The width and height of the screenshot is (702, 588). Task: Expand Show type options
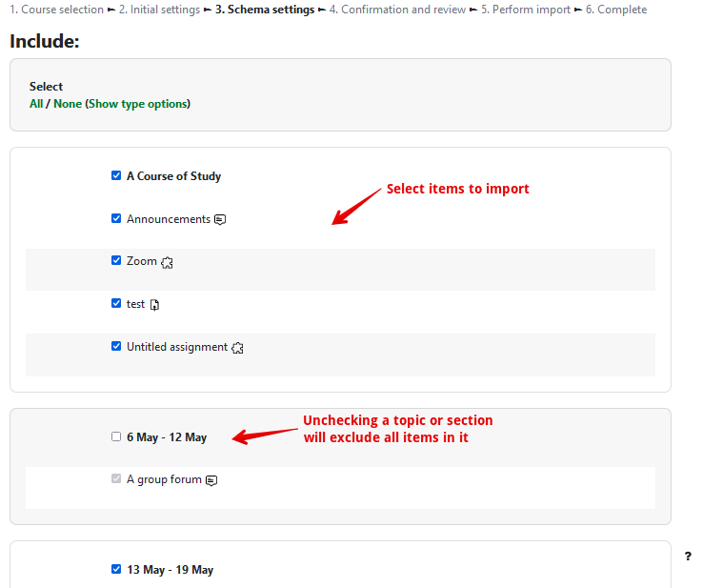click(138, 104)
